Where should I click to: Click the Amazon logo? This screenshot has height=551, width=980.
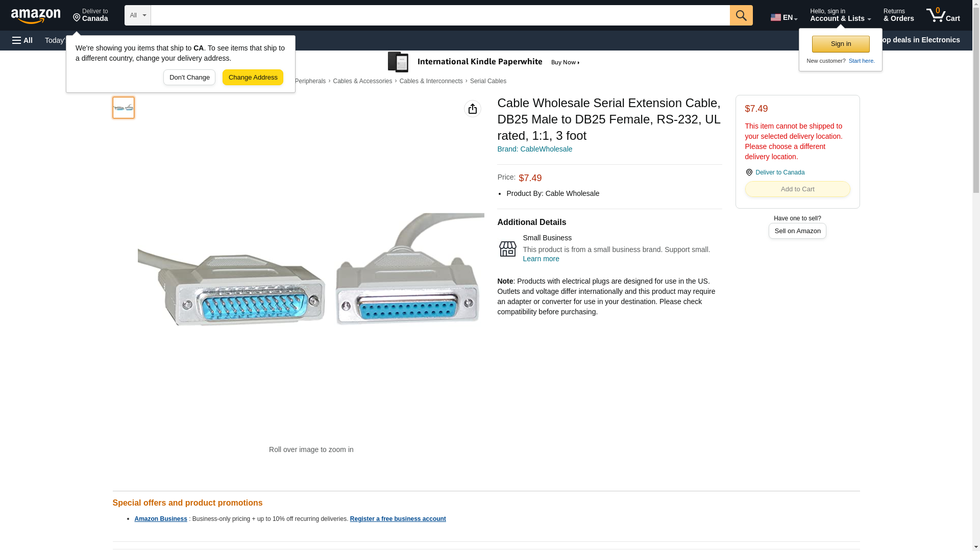pyautogui.click(x=36, y=16)
